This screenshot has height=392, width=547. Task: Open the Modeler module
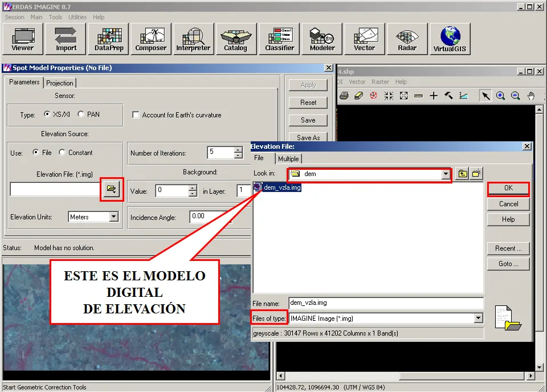(322, 39)
